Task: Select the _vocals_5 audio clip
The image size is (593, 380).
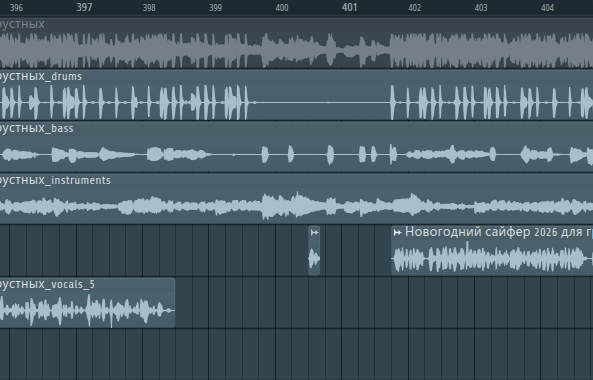Action: (x=87, y=303)
